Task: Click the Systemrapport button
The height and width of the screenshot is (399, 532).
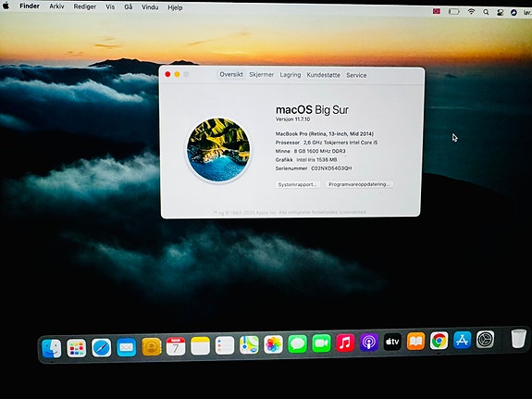Action: tap(298, 184)
